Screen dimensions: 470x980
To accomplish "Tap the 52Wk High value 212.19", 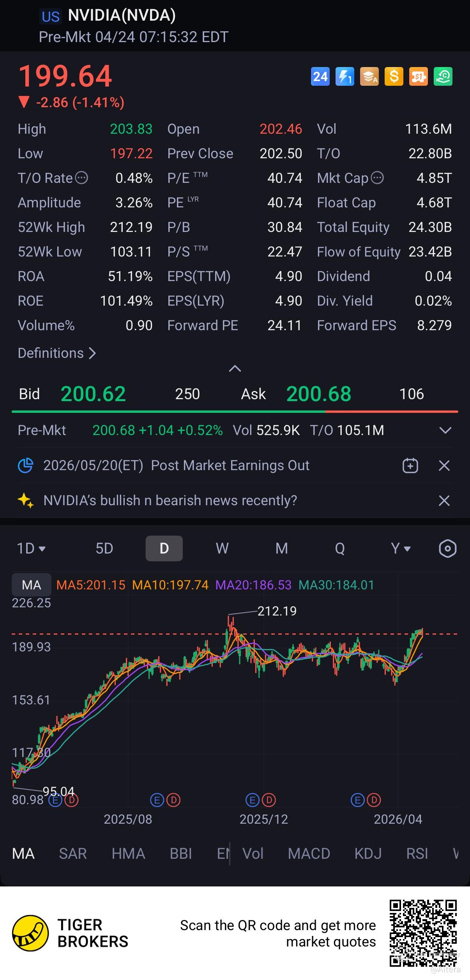I will coord(131,227).
